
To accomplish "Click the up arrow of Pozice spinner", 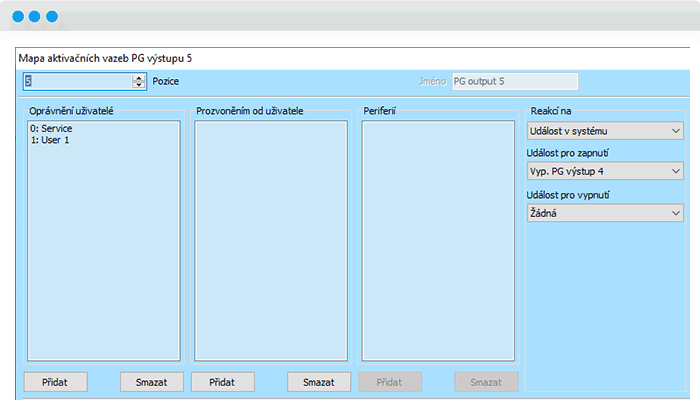I will point(138,77).
